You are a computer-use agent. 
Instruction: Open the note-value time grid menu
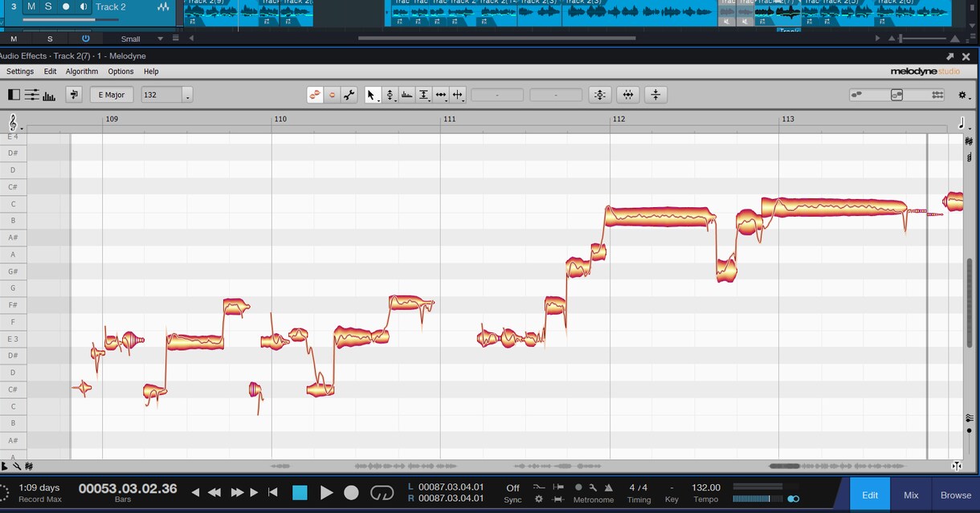pos(963,123)
